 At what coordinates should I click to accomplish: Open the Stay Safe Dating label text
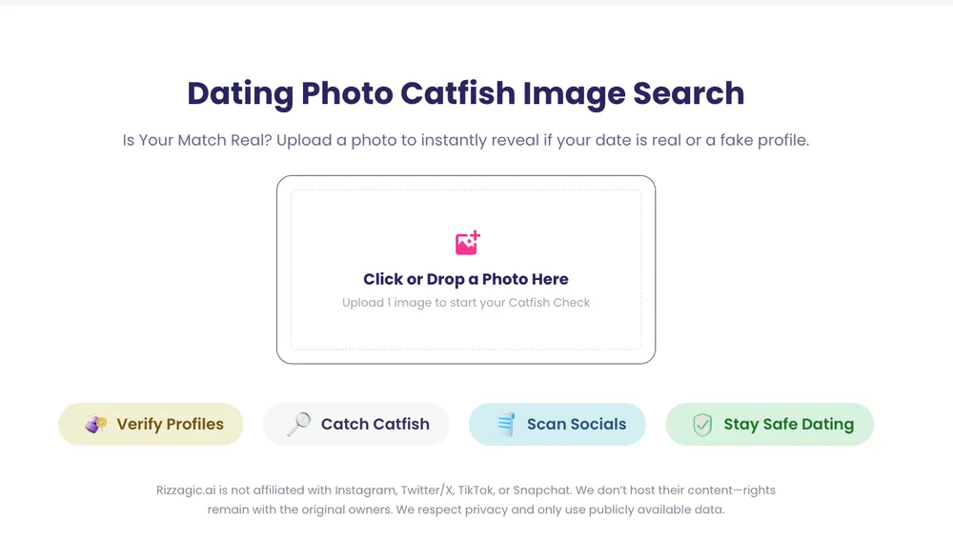point(788,425)
